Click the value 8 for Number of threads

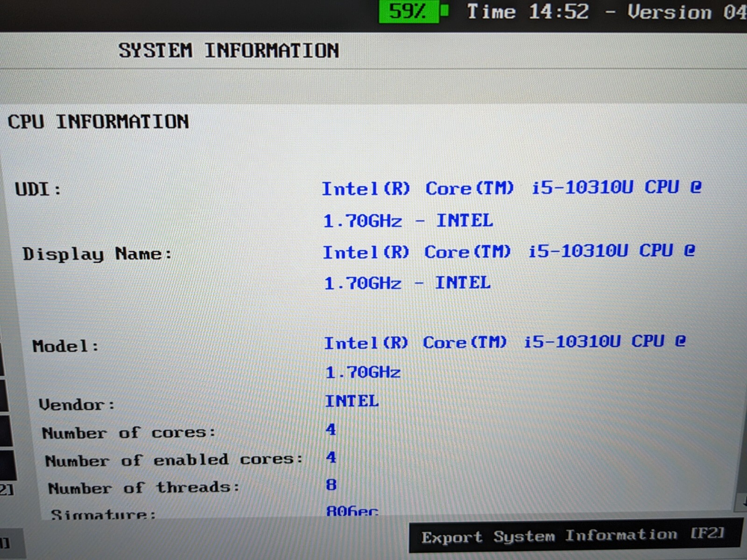[x=331, y=485]
